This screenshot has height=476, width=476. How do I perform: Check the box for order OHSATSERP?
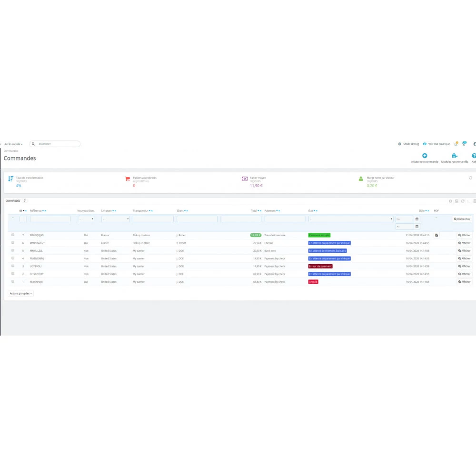[x=13, y=274]
